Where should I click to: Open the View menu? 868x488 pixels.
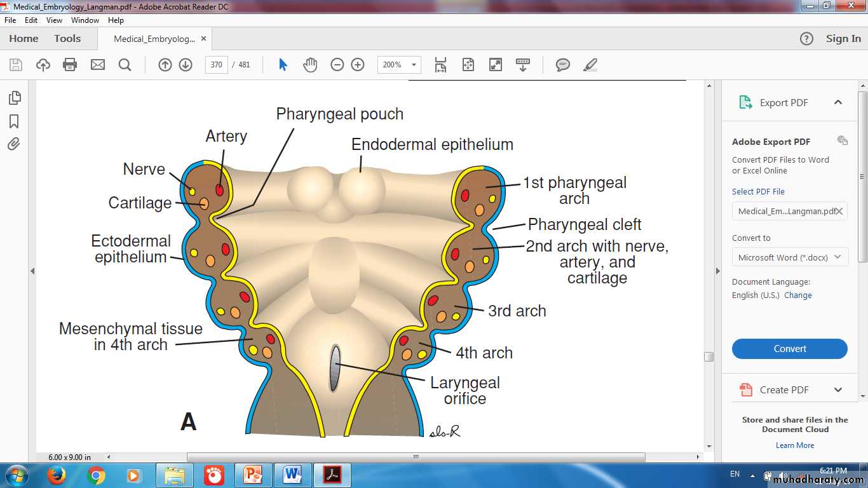[54, 20]
